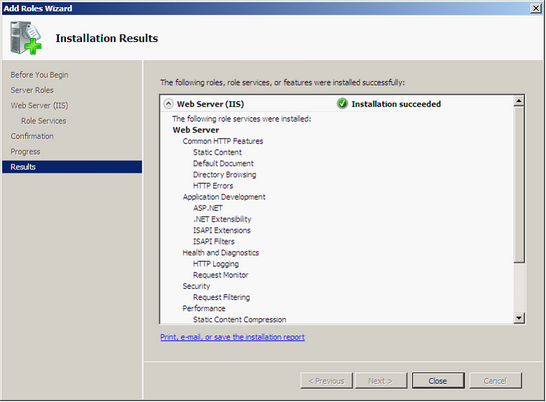Click the scrollbar down arrow

pyautogui.click(x=519, y=318)
